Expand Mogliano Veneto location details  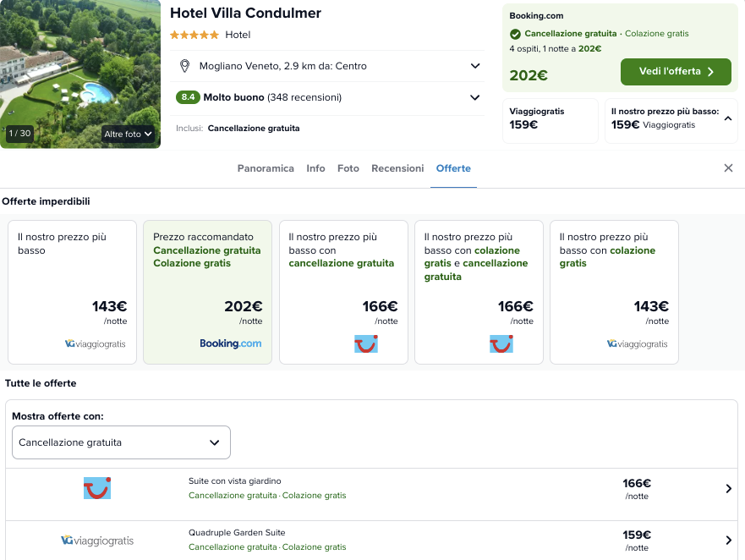coord(475,66)
